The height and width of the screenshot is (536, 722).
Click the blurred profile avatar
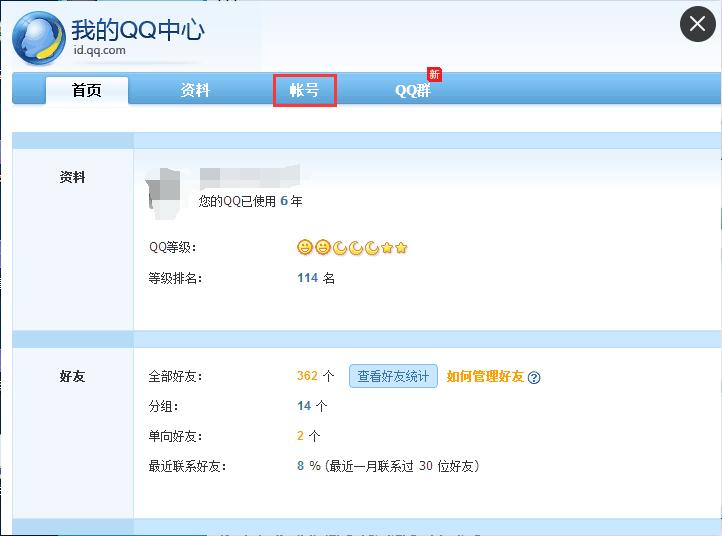[163, 192]
